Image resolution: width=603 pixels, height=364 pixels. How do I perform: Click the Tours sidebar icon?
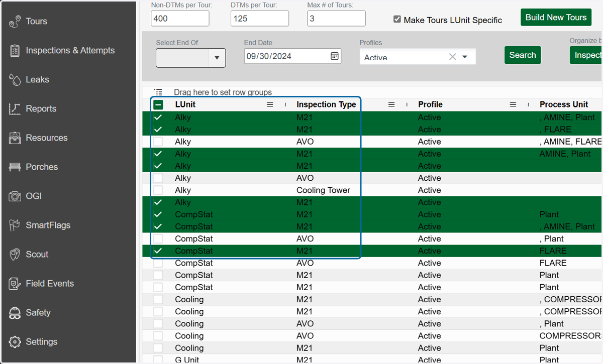tap(15, 21)
